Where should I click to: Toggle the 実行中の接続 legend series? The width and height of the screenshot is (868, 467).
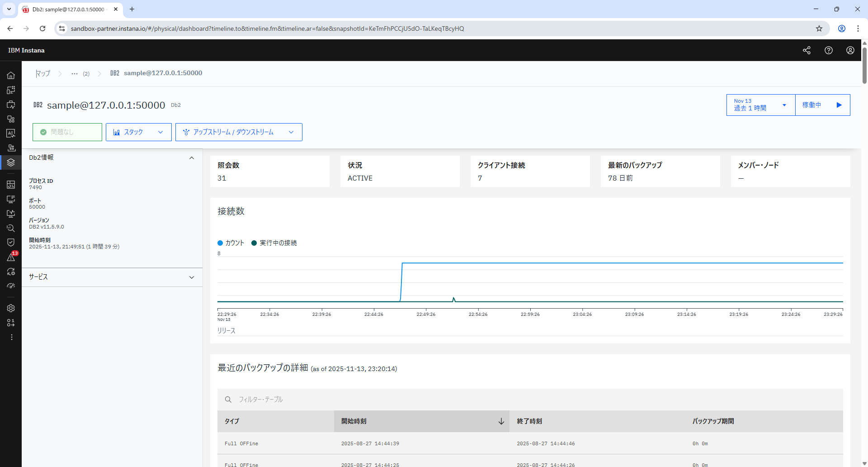pyautogui.click(x=274, y=243)
